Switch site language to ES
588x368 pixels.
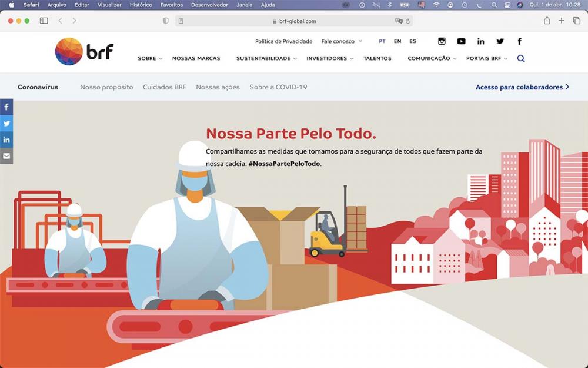(413, 41)
